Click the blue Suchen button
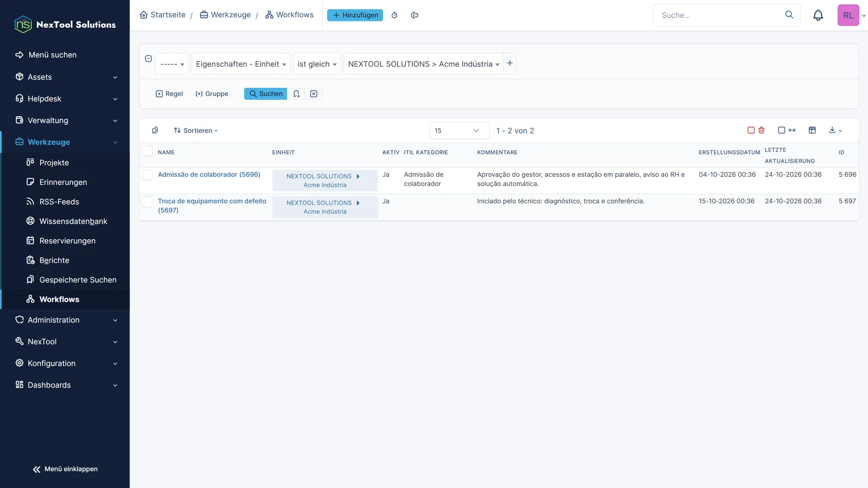Image resolution: width=868 pixels, height=488 pixels. (265, 94)
